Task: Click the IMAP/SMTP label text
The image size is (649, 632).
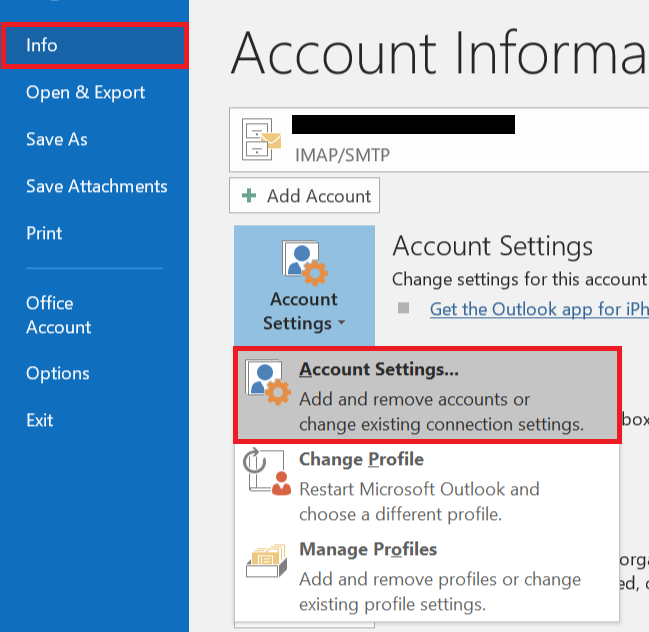Action: coord(342,155)
